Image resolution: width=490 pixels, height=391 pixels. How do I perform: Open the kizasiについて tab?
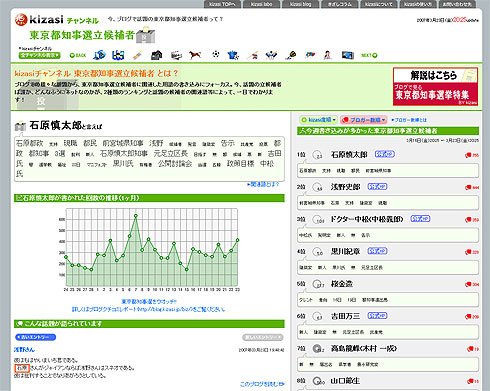pos(379,4)
